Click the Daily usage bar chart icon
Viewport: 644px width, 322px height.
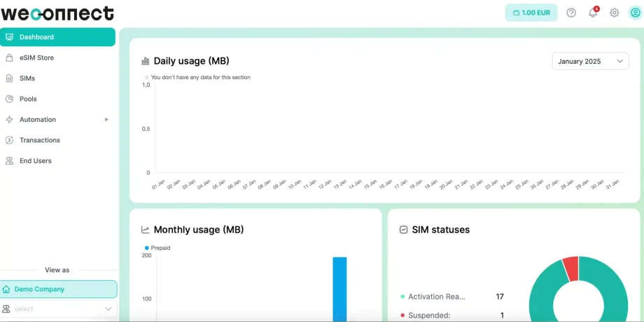(x=146, y=61)
